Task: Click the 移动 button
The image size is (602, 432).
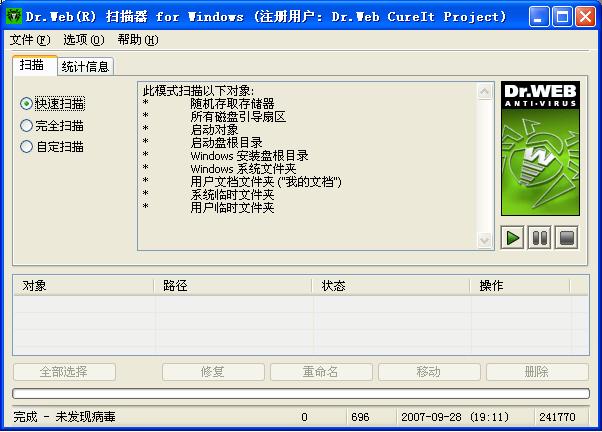Action: point(429,372)
